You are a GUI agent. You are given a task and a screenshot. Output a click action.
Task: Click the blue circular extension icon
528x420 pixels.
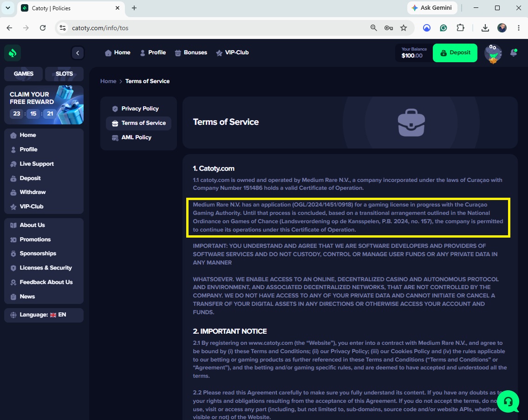click(x=427, y=28)
